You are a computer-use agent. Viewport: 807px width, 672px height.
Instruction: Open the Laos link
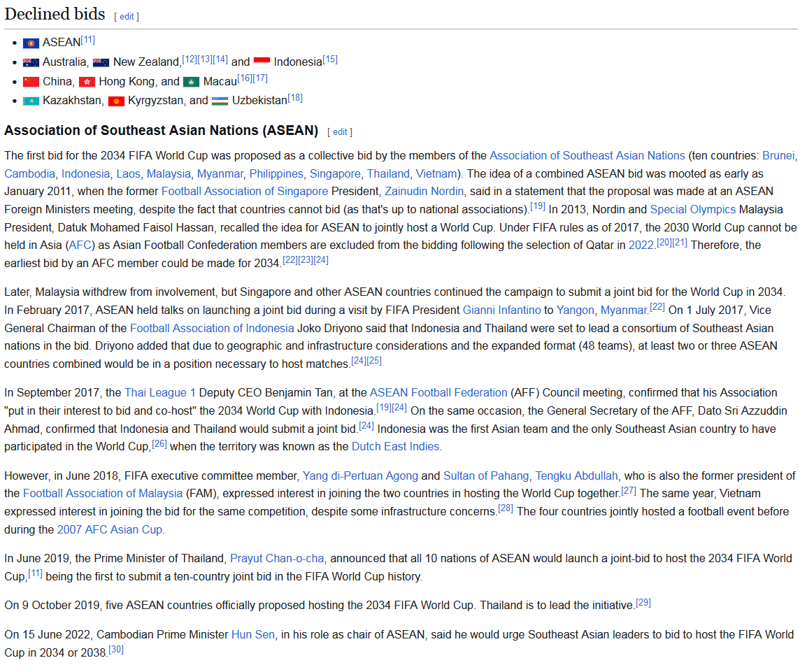(x=128, y=174)
